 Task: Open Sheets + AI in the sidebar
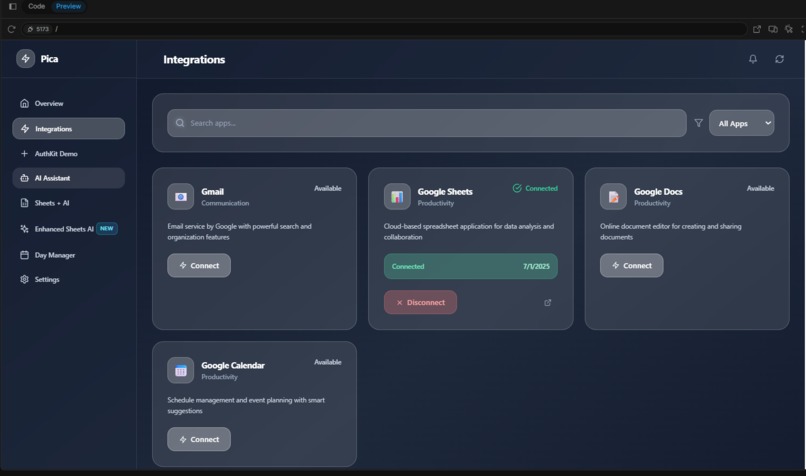coord(68,203)
